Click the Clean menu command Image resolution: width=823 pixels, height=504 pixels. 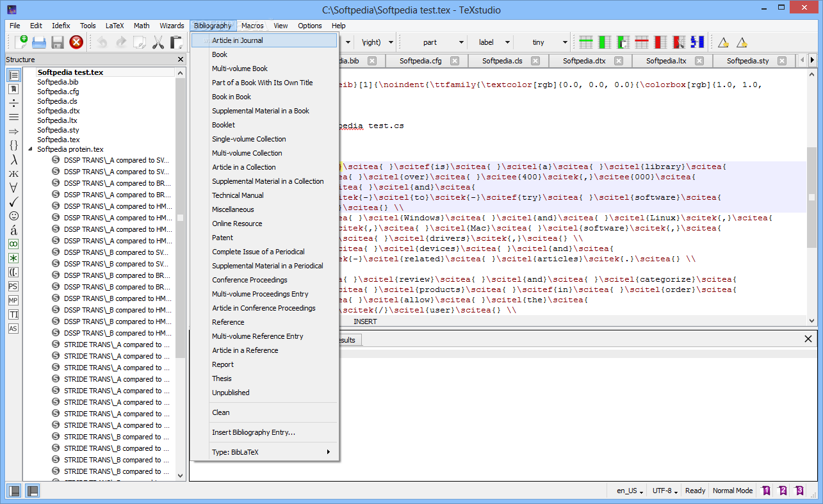(x=265, y=412)
